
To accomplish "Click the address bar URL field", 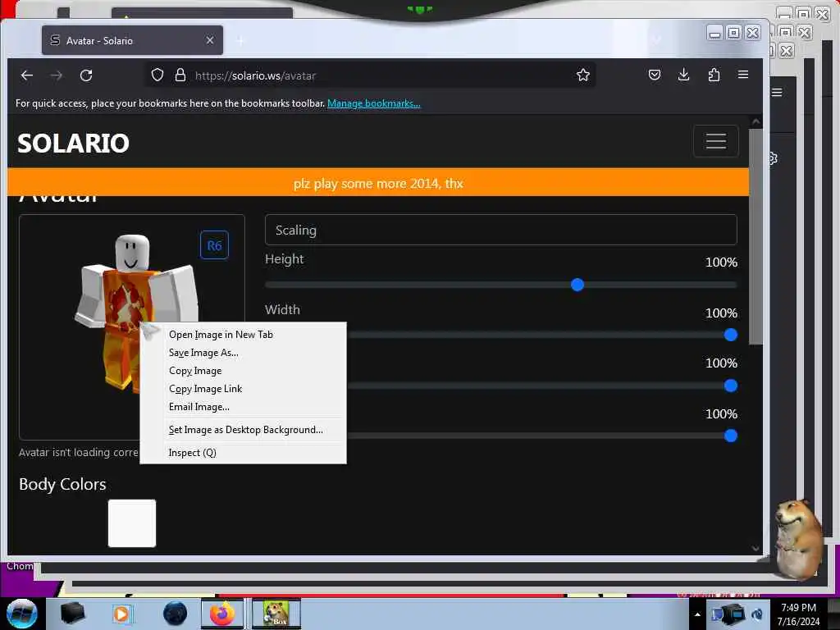I will click(370, 75).
